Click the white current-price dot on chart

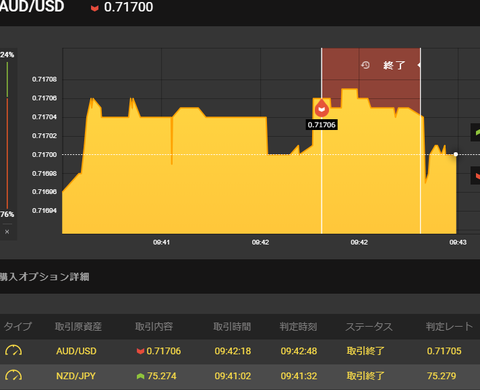456,154
